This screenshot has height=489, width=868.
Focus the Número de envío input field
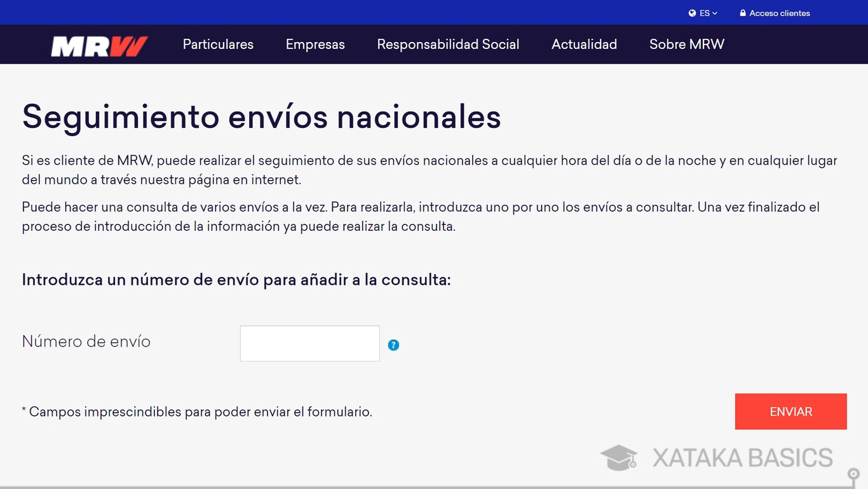[x=309, y=343]
